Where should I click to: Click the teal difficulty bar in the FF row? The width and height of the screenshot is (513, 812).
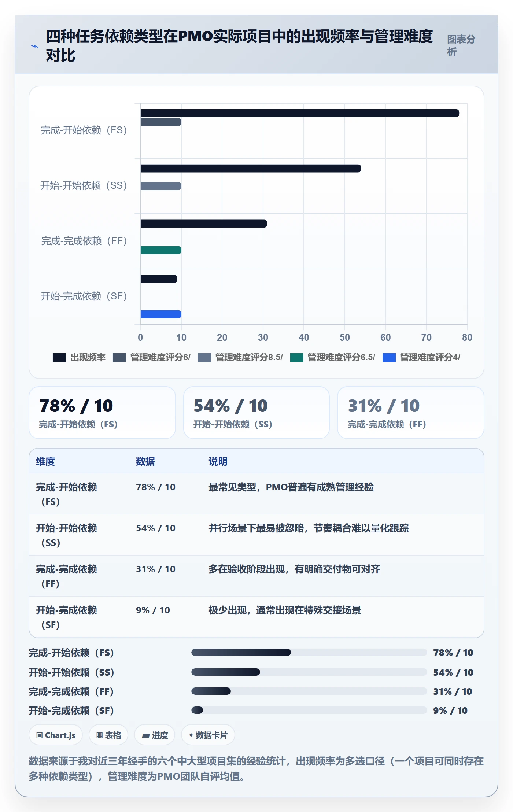coord(161,250)
